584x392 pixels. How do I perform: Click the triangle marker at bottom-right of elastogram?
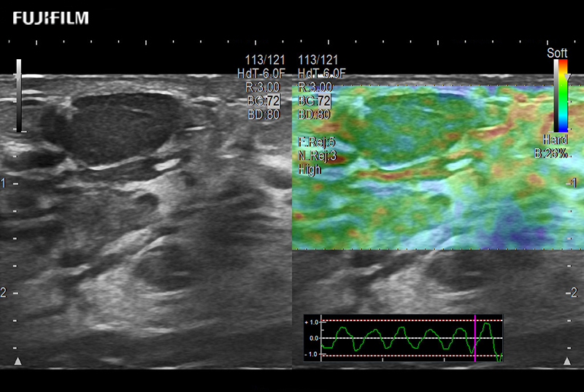click(x=567, y=361)
